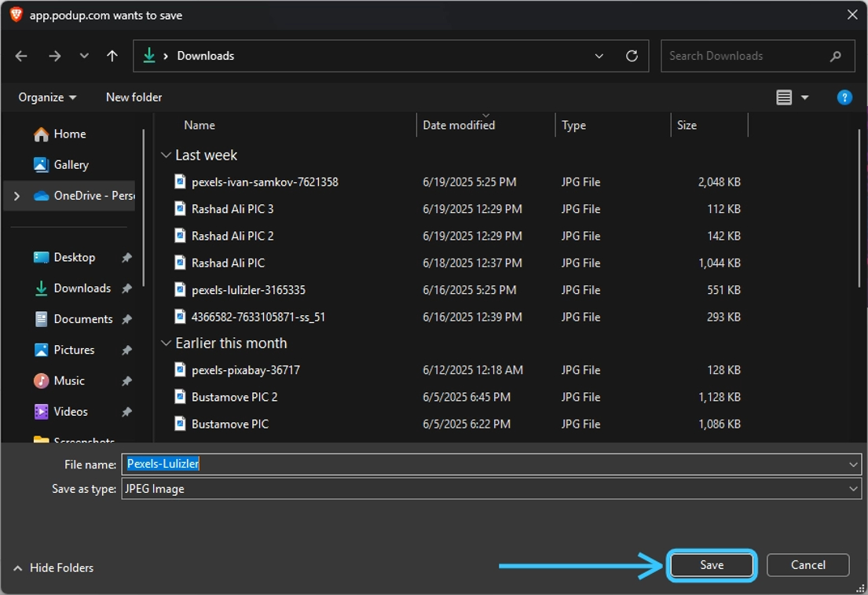868x595 pixels.
Task: Click the view layout icon
Action: [784, 97]
